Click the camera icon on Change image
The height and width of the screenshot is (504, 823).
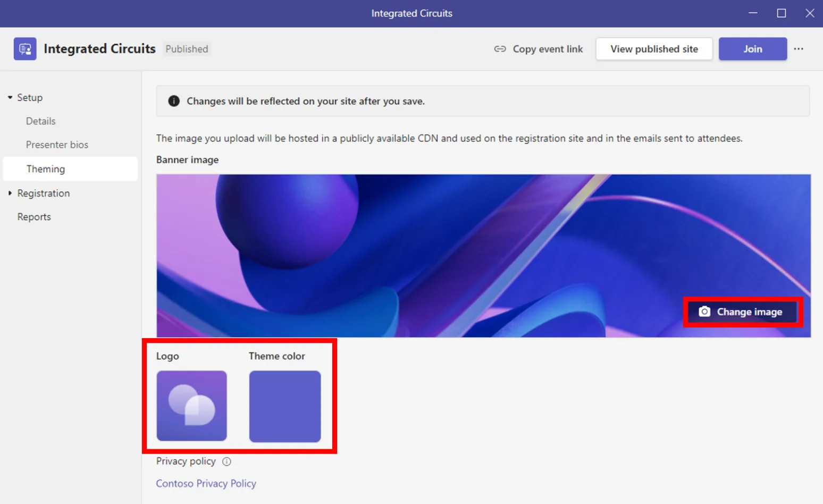[x=704, y=312]
